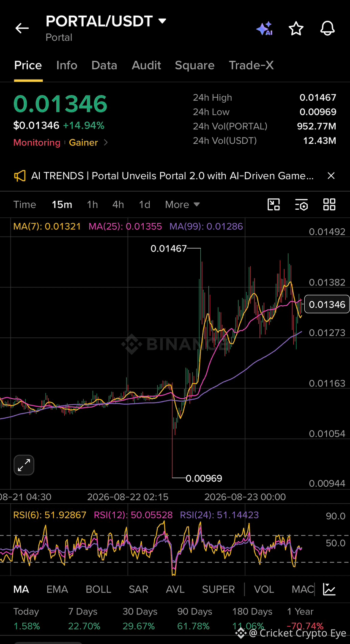Screen dimensions: 350x644
Task: Open the Data tab
Action: click(104, 65)
